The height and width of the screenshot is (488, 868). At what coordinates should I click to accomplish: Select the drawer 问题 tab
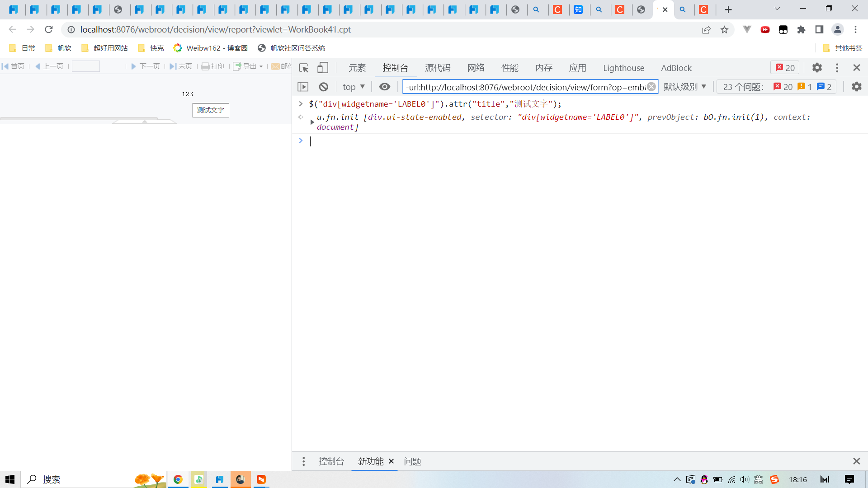pyautogui.click(x=412, y=461)
